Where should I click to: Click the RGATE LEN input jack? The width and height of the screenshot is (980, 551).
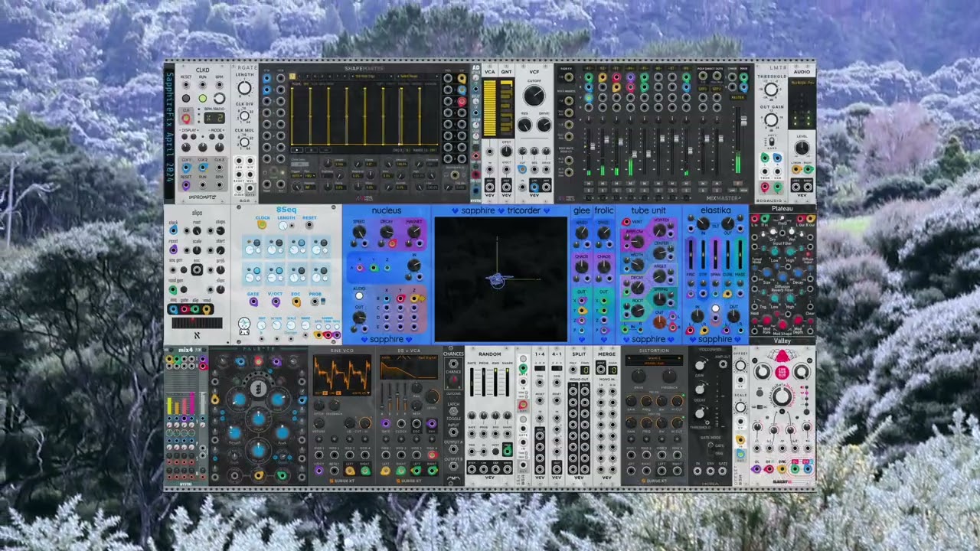pos(239,161)
